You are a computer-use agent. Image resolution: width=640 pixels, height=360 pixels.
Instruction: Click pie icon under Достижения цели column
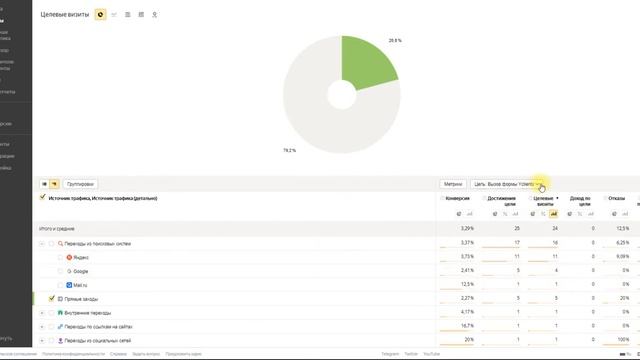point(495,214)
